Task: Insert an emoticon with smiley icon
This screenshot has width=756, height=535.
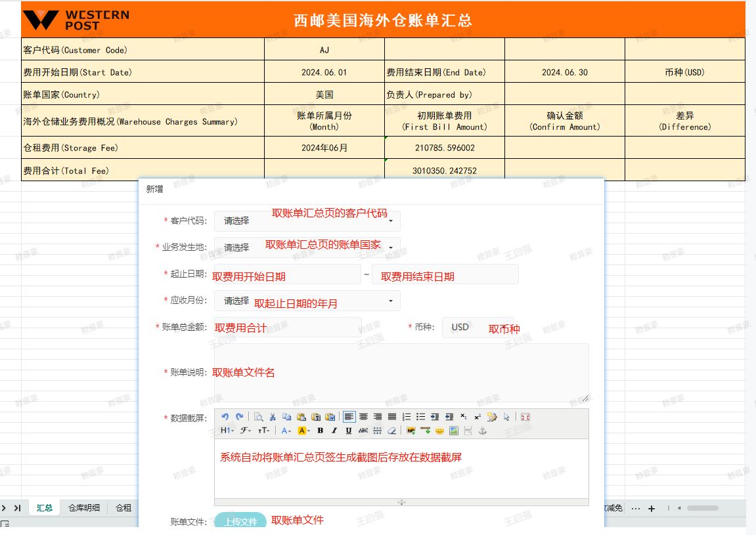Action: pos(439,431)
